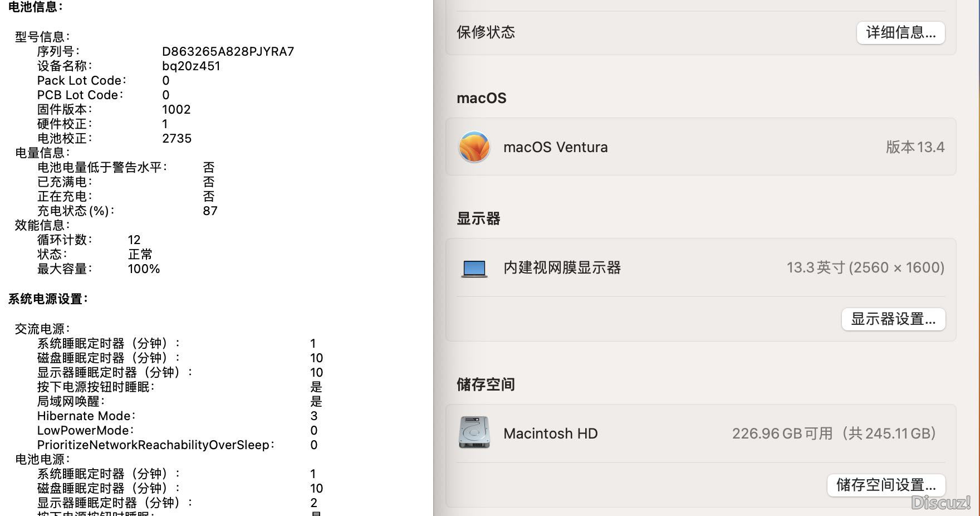Select the LowPowerMode label

(85, 430)
